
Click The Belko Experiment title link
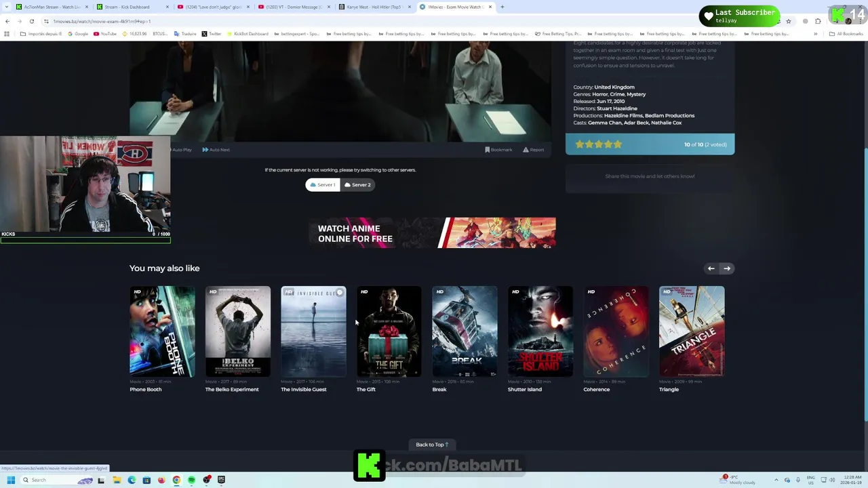[232, 390]
